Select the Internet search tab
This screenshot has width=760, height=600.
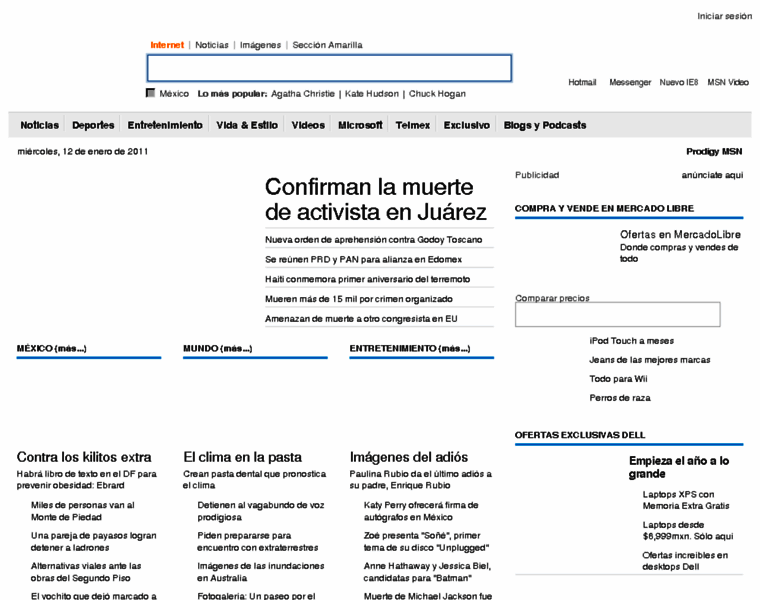click(167, 45)
